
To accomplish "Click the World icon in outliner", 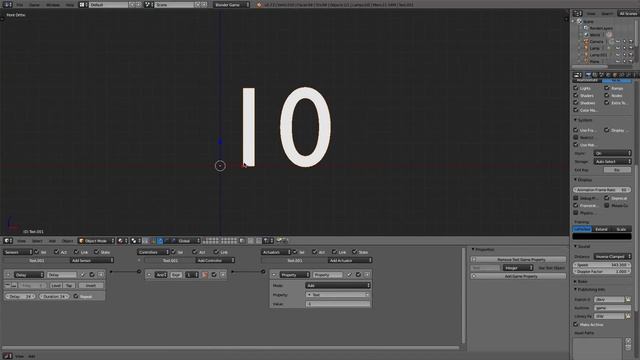I will (x=586, y=35).
